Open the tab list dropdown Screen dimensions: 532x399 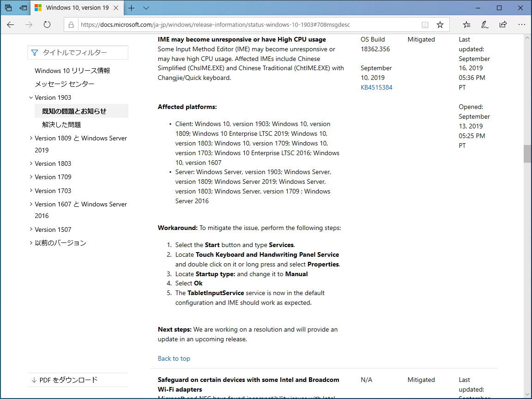146,8
